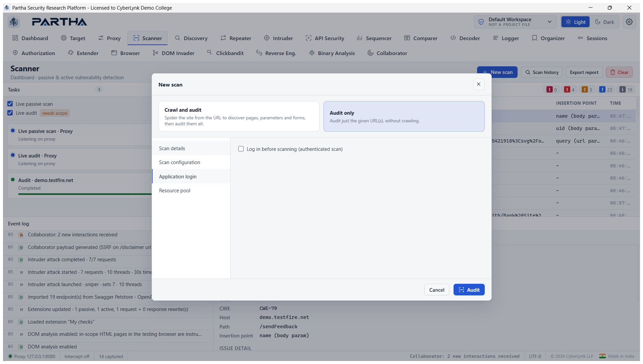Click the Sequencer bars icon
The image size is (643, 364).
[360, 38]
